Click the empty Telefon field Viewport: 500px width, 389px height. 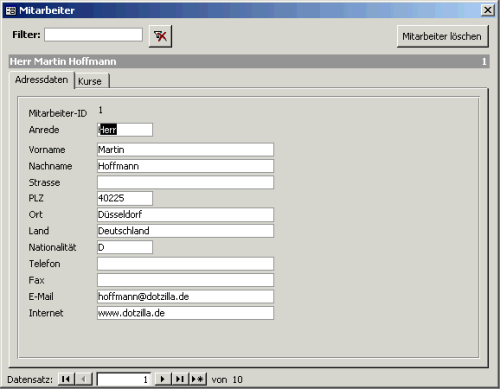(185, 264)
